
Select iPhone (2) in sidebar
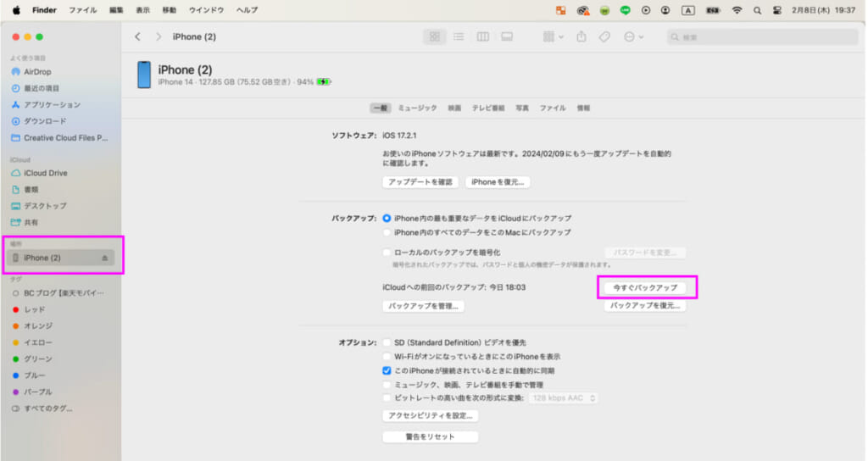(x=60, y=258)
